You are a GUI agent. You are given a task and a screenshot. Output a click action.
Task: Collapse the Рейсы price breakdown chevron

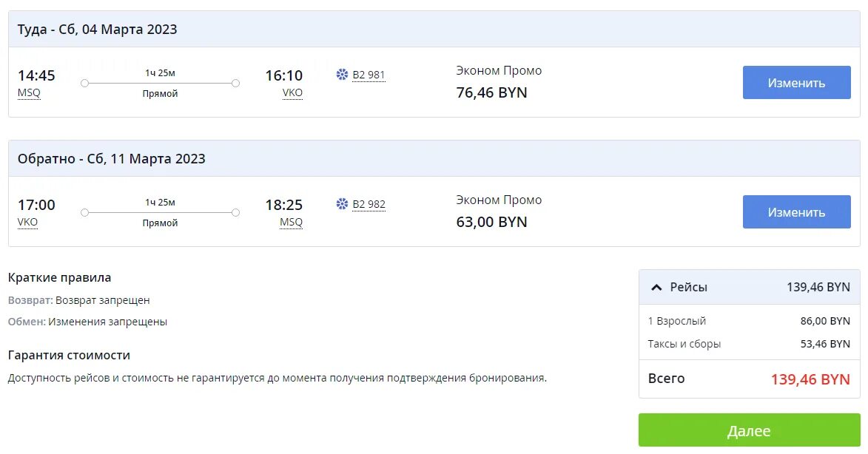coord(656,288)
